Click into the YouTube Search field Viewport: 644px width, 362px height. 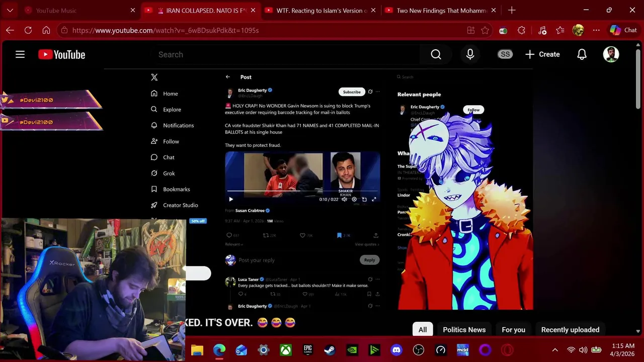285,54
